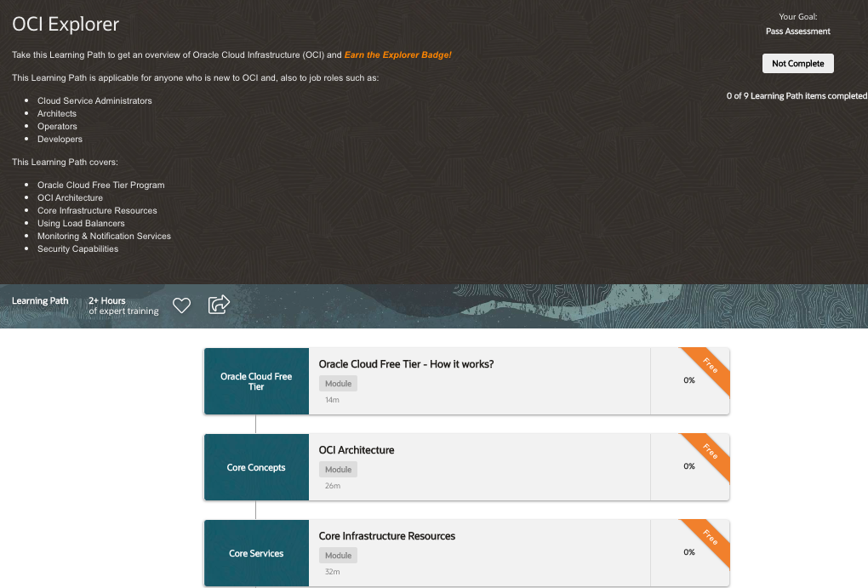Image resolution: width=868 pixels, height=588 pixels.
Task: Click 'Using Load Balancers' bullet
Action: click(81, 223)
